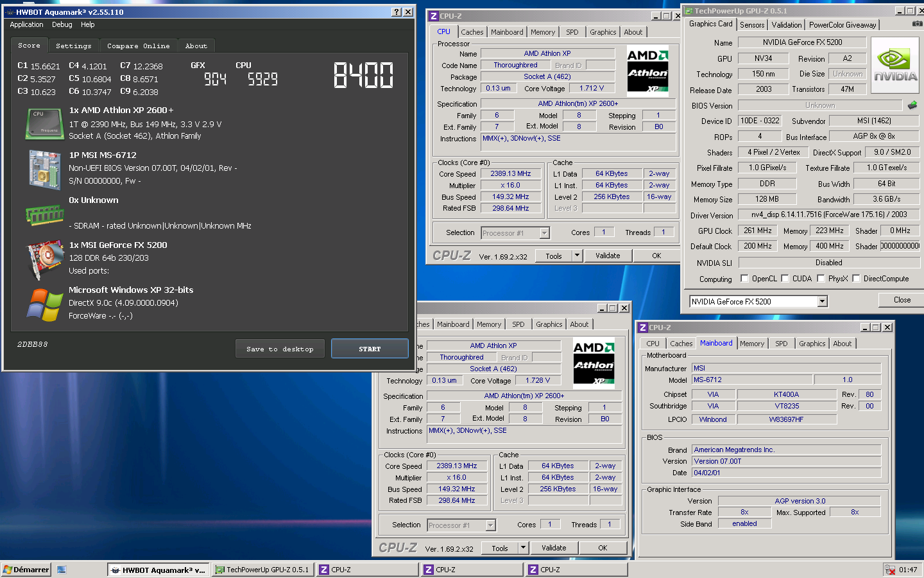Click the CPU score 5929 in HWBOT
Image resolution: width=924 pixels, height=578 pixels.
click(x=262, y=79)
